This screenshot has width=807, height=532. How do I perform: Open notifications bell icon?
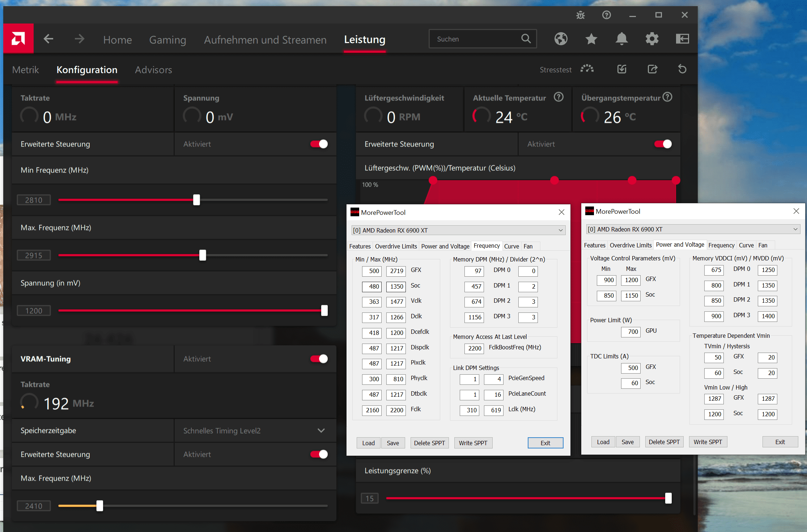[x=621, y=39]
